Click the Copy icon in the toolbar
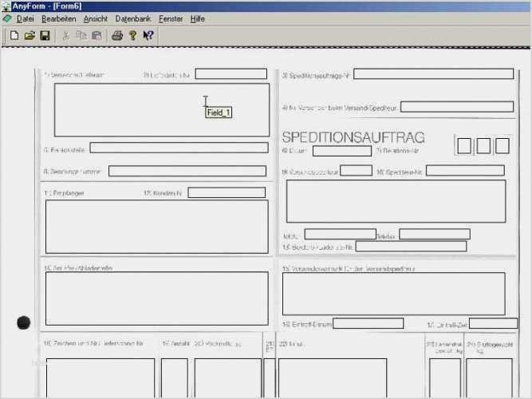Screen dimensions: 532x399 coord(81,35)
